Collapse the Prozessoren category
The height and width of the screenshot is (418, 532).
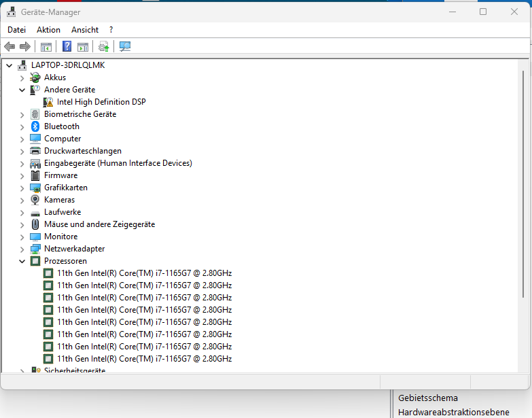(x=22, y=261)
